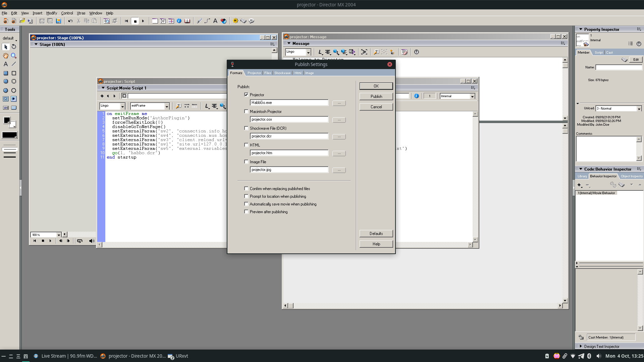Select the Magnifying Glass tool
This screenshot has height=362, width=644.
14,56
